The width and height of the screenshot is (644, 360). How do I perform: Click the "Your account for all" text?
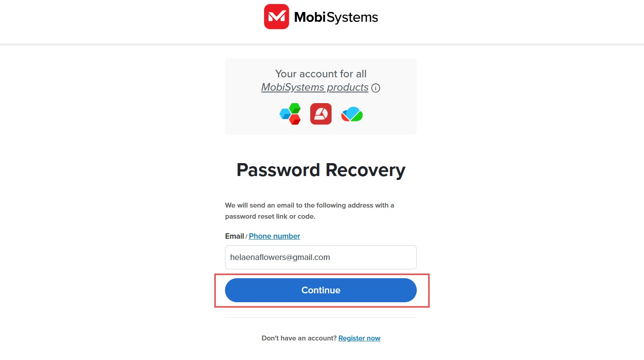coord(321,74)
